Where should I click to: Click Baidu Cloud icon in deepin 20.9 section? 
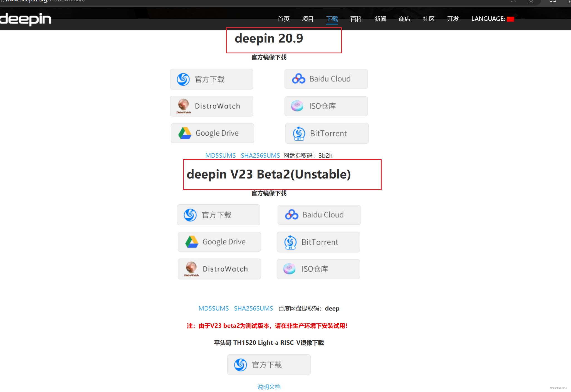298,79
